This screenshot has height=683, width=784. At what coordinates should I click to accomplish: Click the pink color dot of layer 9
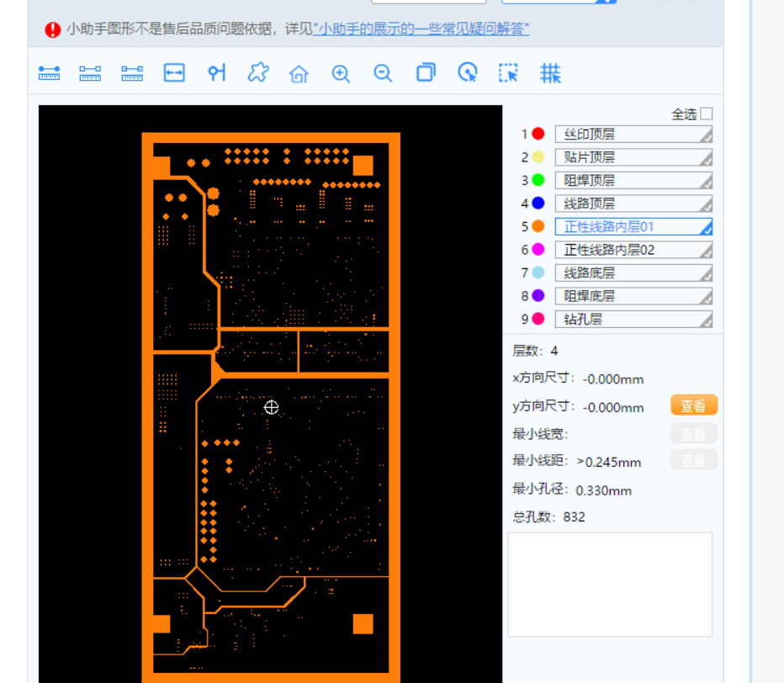(x=538, y=319)
